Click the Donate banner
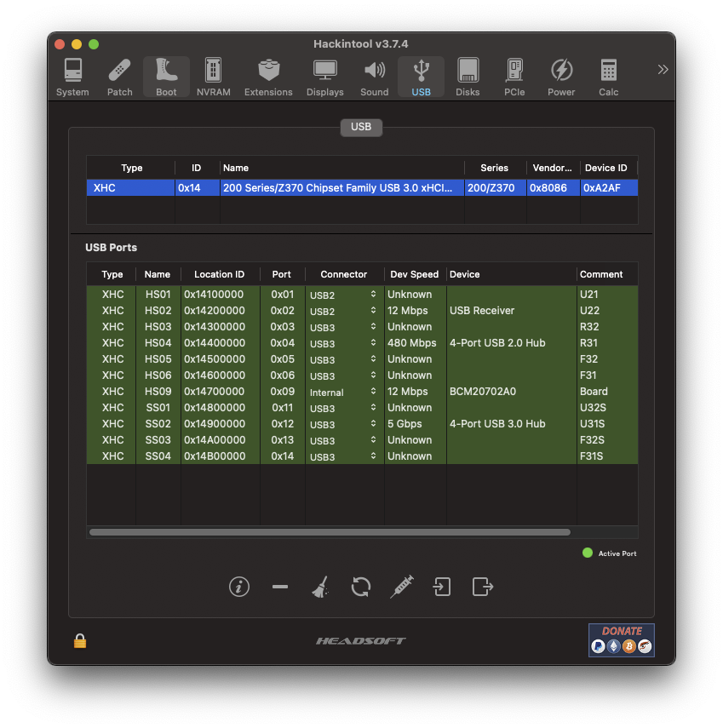 coord(622,640)
